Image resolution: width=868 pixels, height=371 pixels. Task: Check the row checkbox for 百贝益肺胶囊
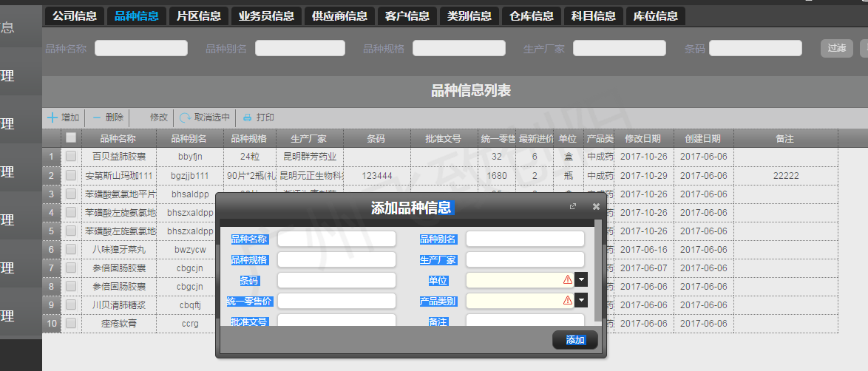point(71,157)
